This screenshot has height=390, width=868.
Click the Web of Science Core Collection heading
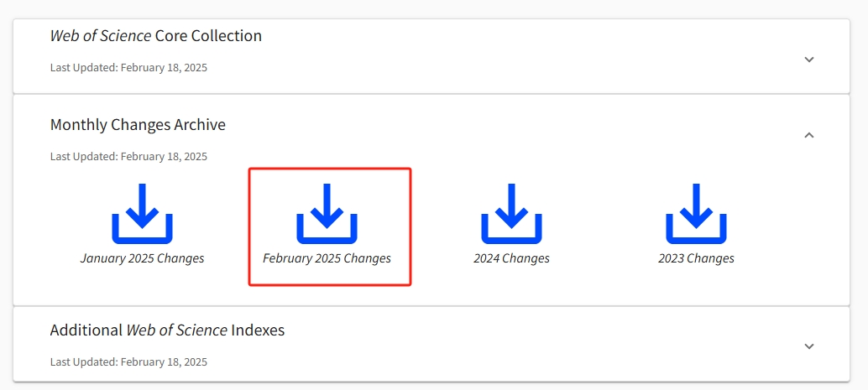(x=156, y=36)
